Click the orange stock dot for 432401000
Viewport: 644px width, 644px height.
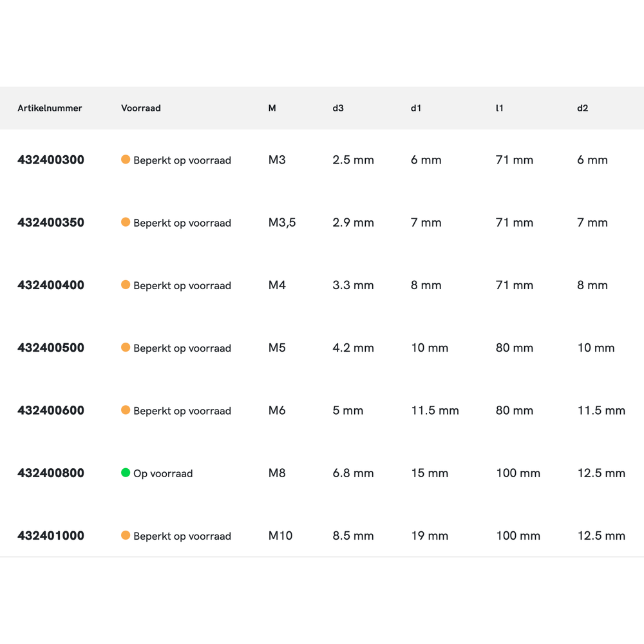126,535
